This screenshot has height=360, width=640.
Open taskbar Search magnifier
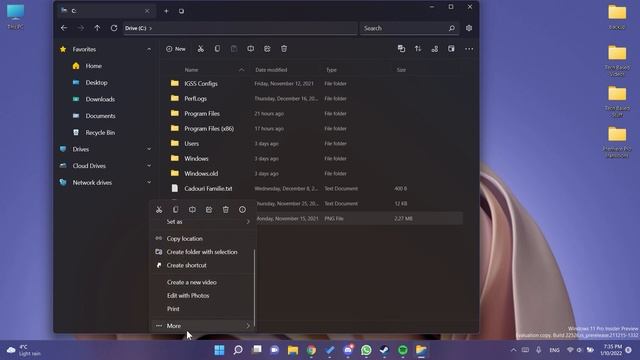pos(238,350)
